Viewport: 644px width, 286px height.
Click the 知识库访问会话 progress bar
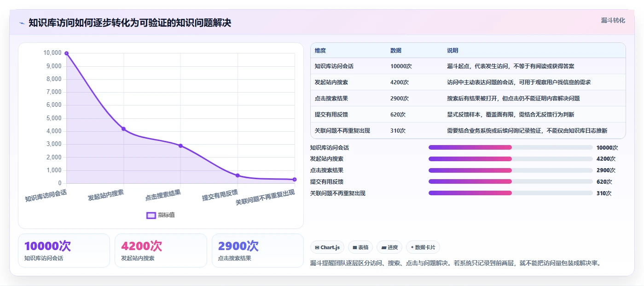coord(511,147)
